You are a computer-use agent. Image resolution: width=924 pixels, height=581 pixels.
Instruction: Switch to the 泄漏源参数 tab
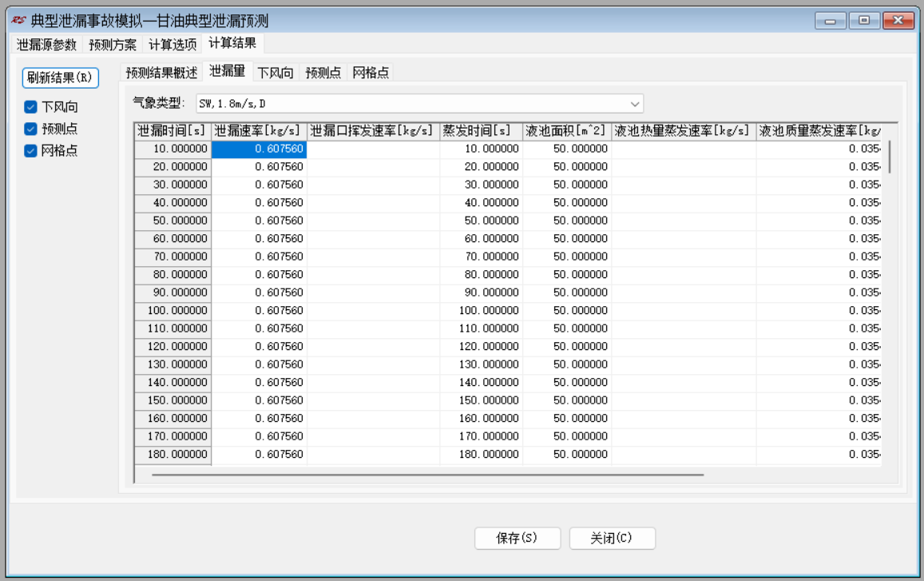point(46,44)
